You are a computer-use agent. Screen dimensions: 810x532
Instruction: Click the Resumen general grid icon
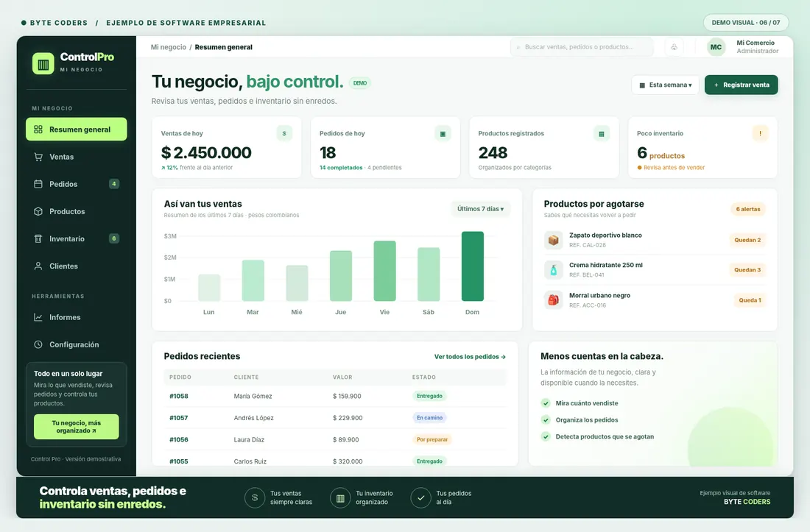click(x=38, y=129)
